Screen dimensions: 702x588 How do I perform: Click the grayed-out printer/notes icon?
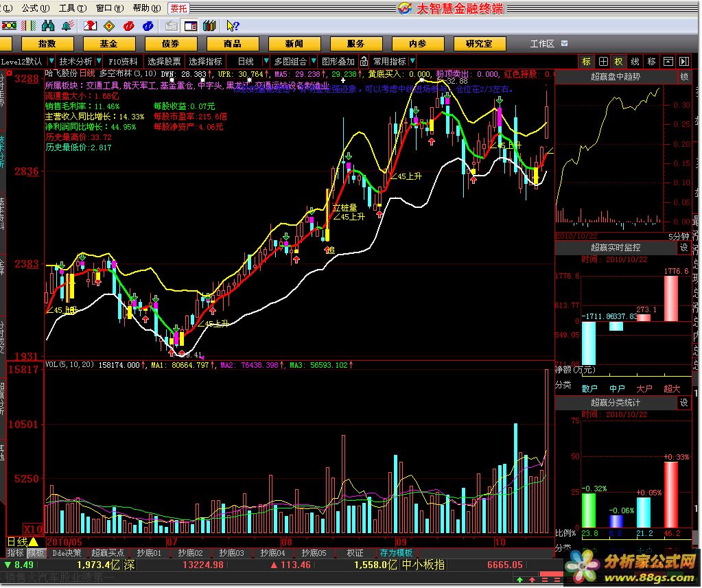(171, 26)
